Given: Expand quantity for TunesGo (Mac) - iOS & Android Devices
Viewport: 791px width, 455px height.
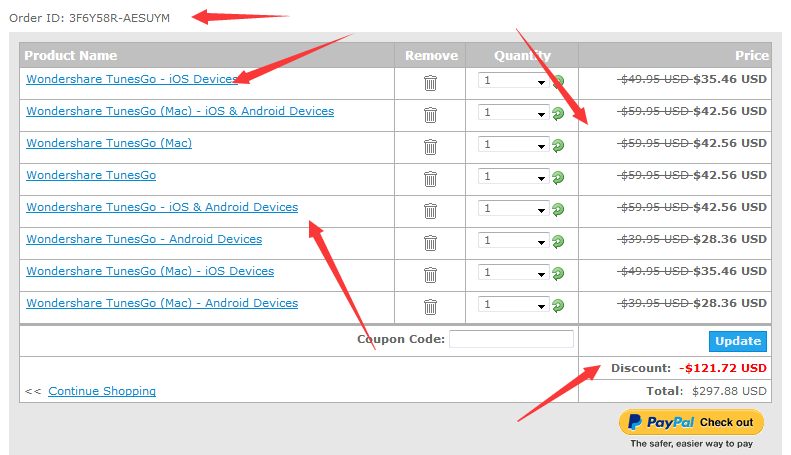Looking at the screenshot, I should coord(514,112).
